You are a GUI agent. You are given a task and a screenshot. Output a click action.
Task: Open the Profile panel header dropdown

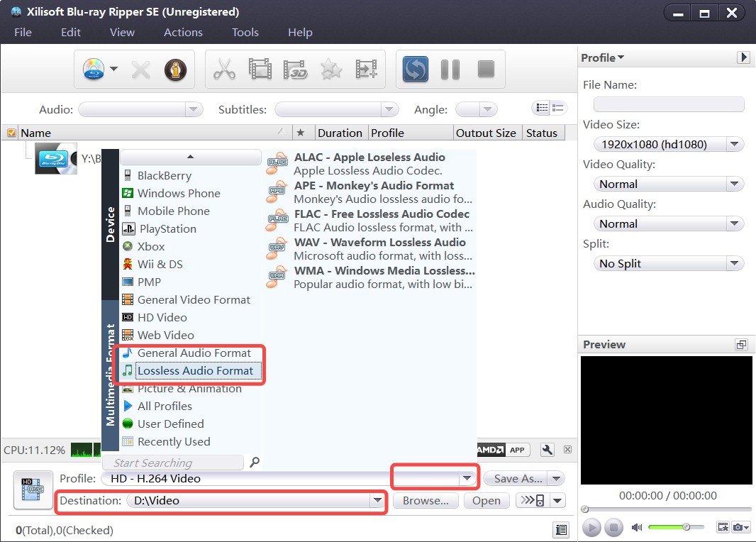coord(603,57)
